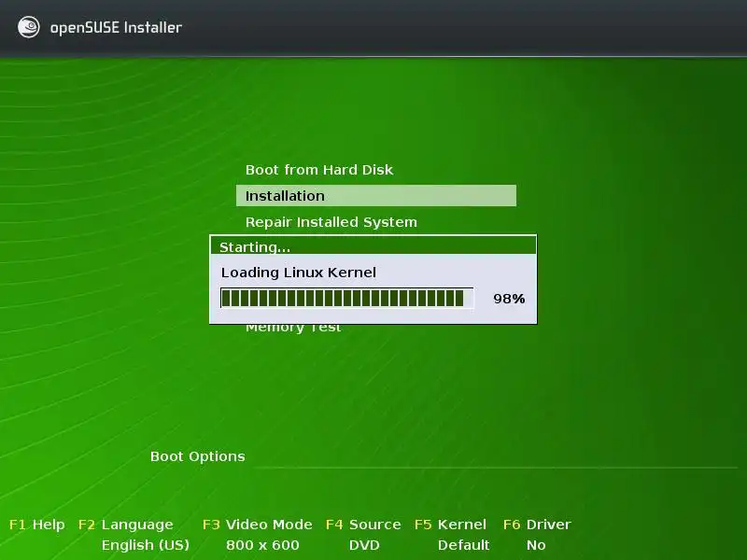Screen dimensions: 747x560
Task: Click the 98% progress value
Action: 509,299
